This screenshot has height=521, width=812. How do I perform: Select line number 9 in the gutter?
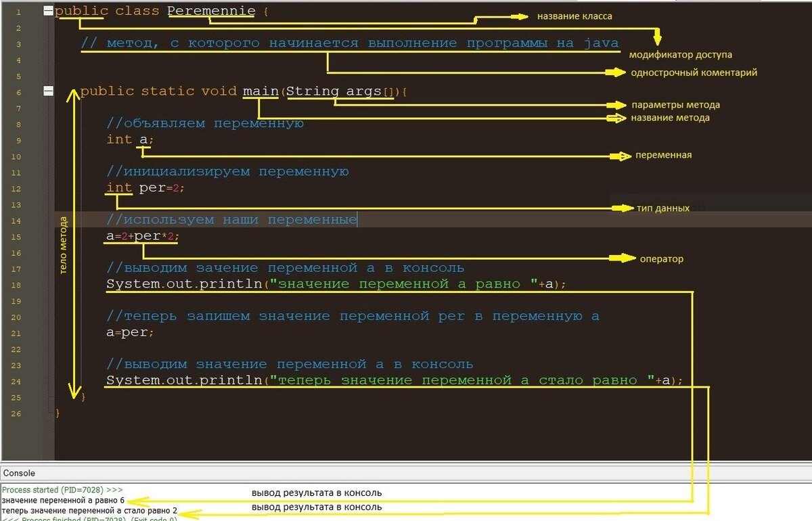[x=18, y=140]
